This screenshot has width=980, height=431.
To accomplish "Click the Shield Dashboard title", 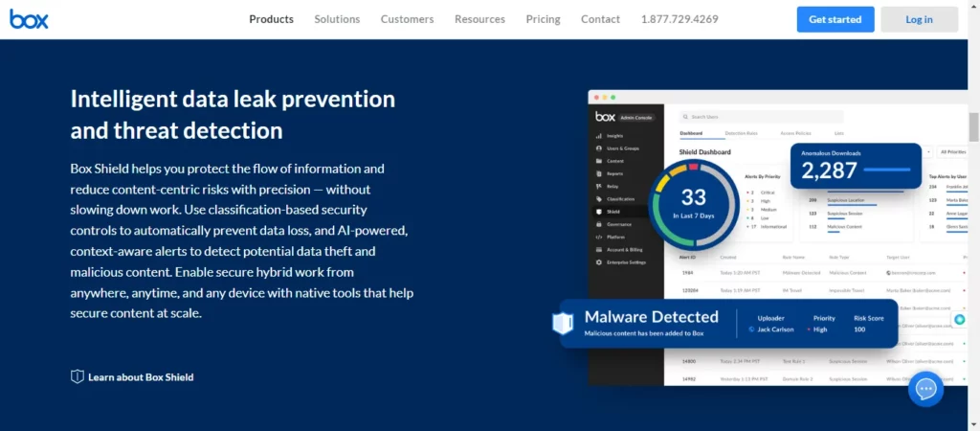I will [x=704, y=152].
